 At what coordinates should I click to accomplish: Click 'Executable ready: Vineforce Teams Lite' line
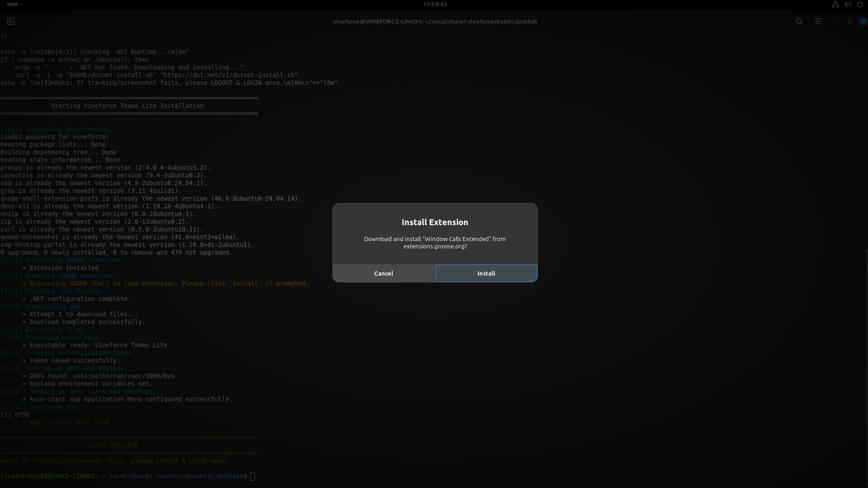[x=95, y=345]
